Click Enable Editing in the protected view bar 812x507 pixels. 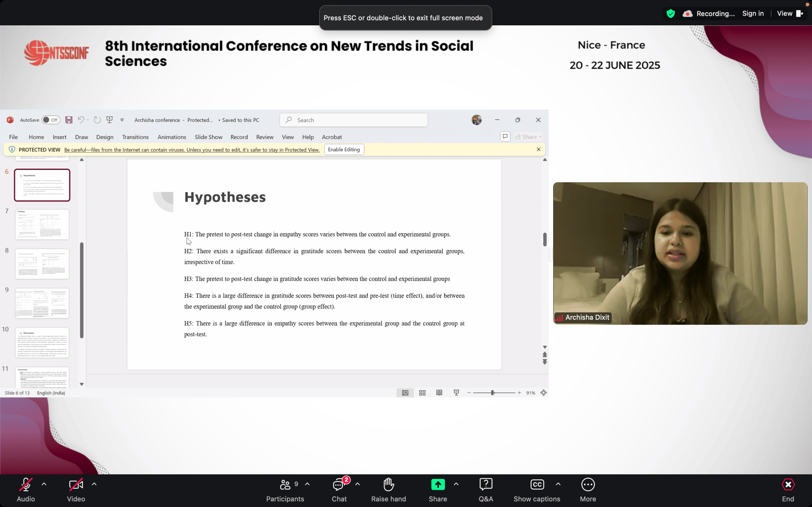tap(344, 150)
